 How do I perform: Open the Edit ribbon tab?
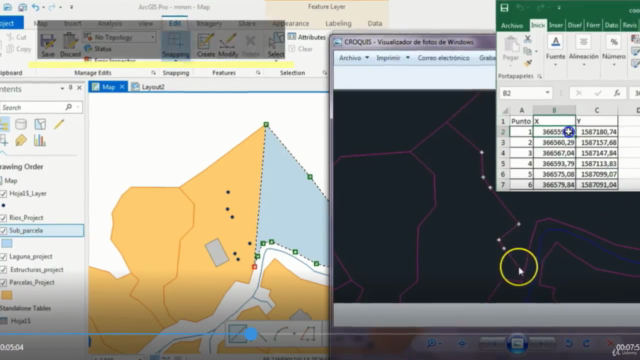click(175, 23)
